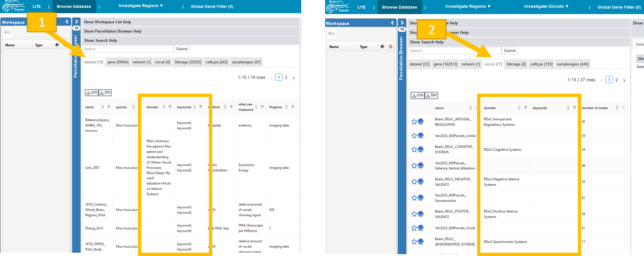This screenshot has height=256, width=644.
Task: Collapse the right Workspace panel with chevron
Action: click(392, 23)
